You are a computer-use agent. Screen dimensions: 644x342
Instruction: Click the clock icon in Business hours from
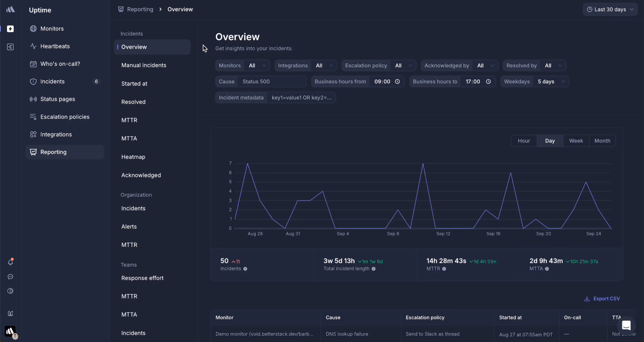coord(397,81)
